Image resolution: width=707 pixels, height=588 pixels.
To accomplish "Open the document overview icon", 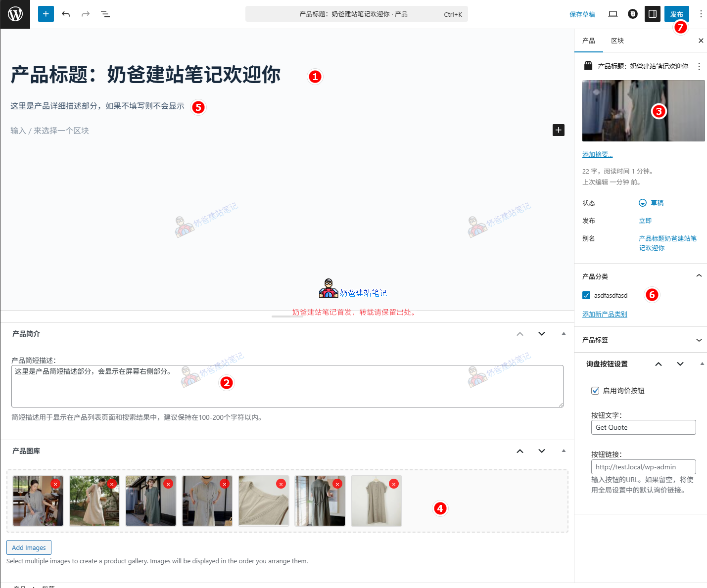I will point(105,14).
